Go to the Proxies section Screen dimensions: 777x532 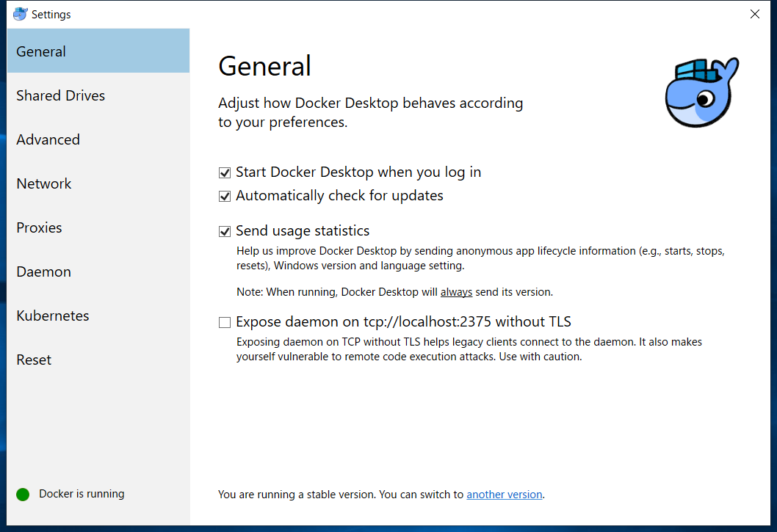(x=40, y=227)
